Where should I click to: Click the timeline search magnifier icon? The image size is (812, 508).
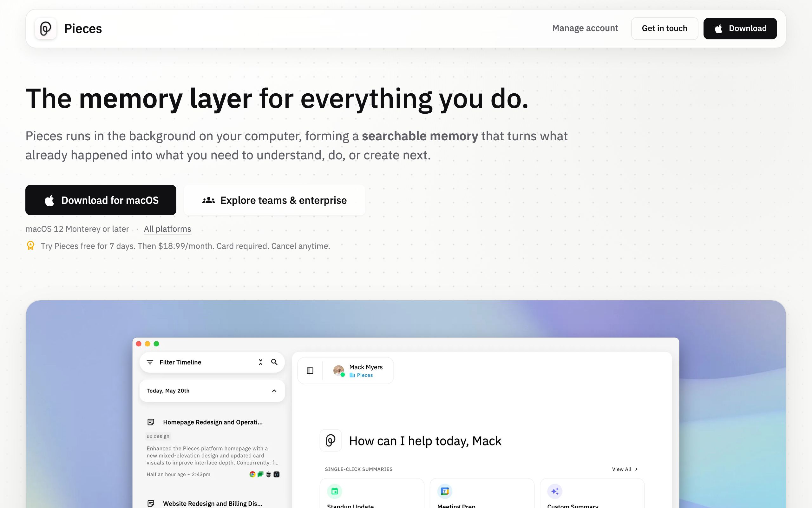tap(274, 362)
